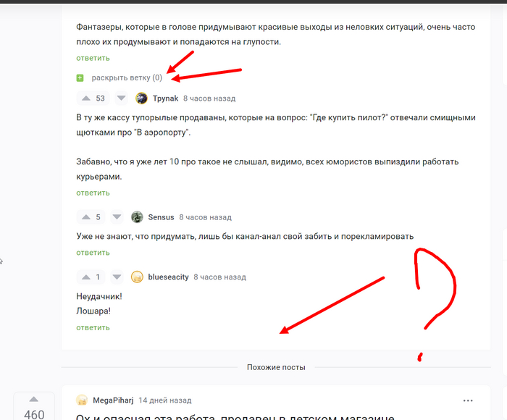Click the 5 rating on Sensus's comment
507x420 pixels.
(98, 217)
